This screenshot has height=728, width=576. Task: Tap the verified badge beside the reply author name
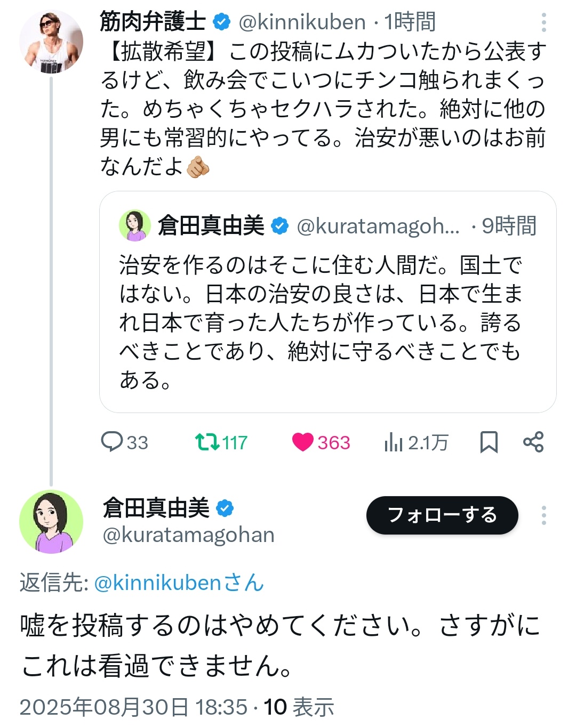click(225, 508)
